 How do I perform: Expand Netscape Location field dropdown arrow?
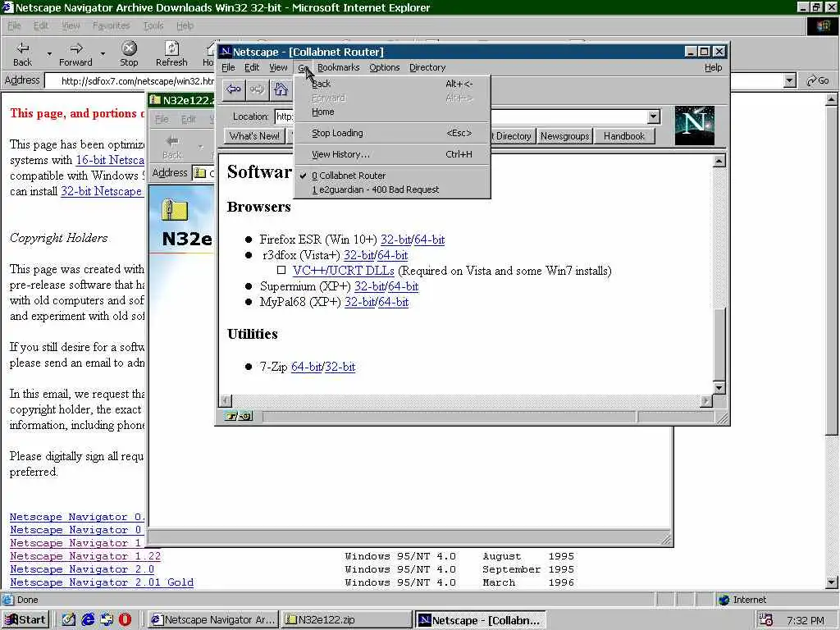(x=654, y=116)
